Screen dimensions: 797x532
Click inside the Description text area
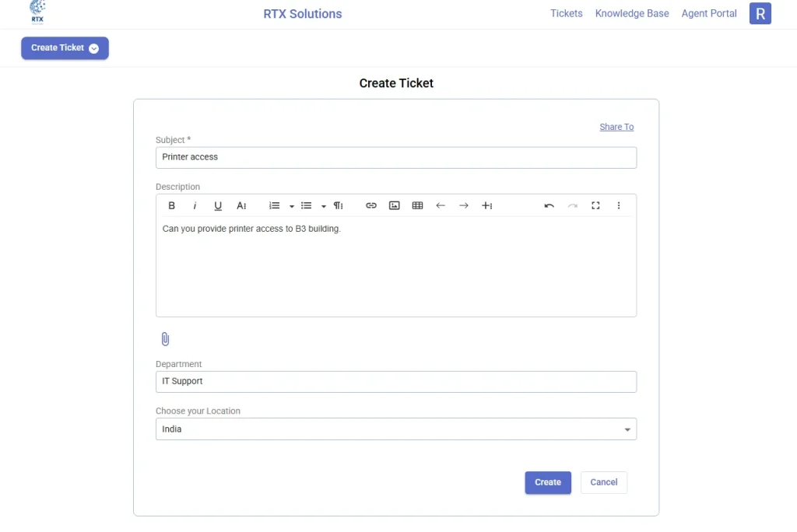pyautogui.click(x=396, y=266)
